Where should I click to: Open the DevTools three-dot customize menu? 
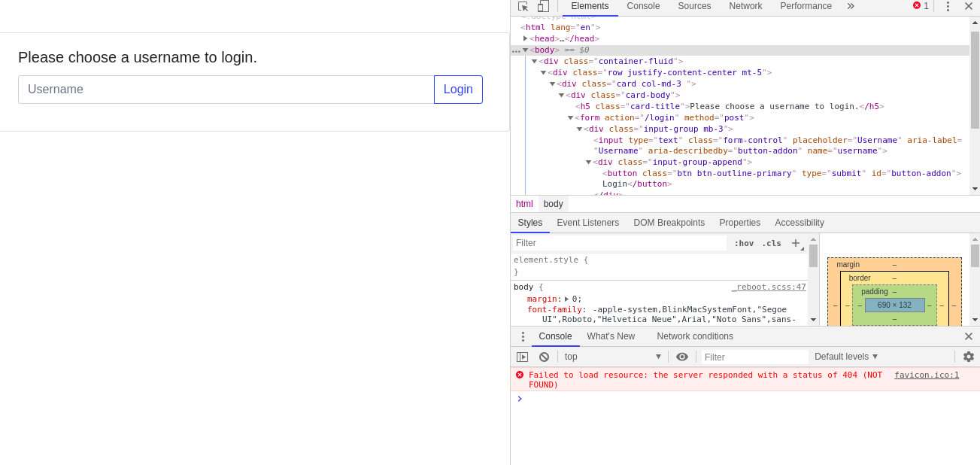(948, 6)
